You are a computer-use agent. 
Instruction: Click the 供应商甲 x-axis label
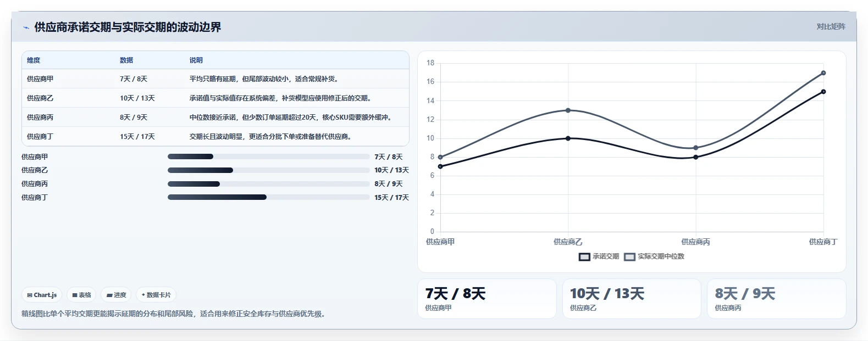tap(440, 242)
